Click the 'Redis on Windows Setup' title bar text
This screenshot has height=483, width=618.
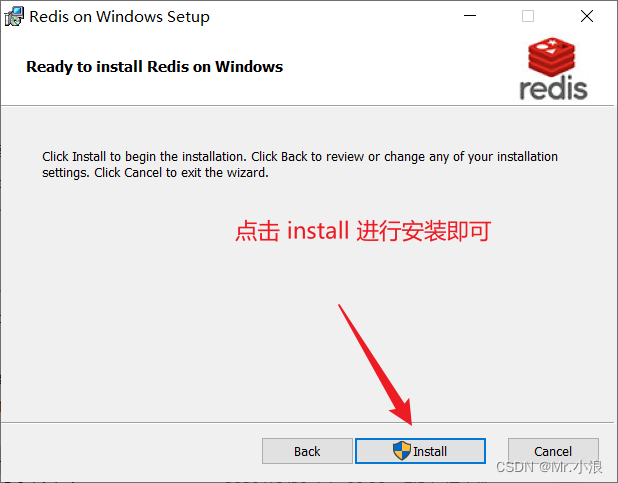119,17
